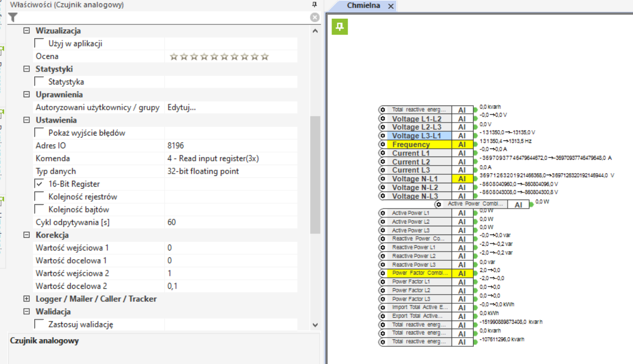633x364 pixels.
Task: Click the gear icon of Reactive Power L2 block
Action: 383,256
